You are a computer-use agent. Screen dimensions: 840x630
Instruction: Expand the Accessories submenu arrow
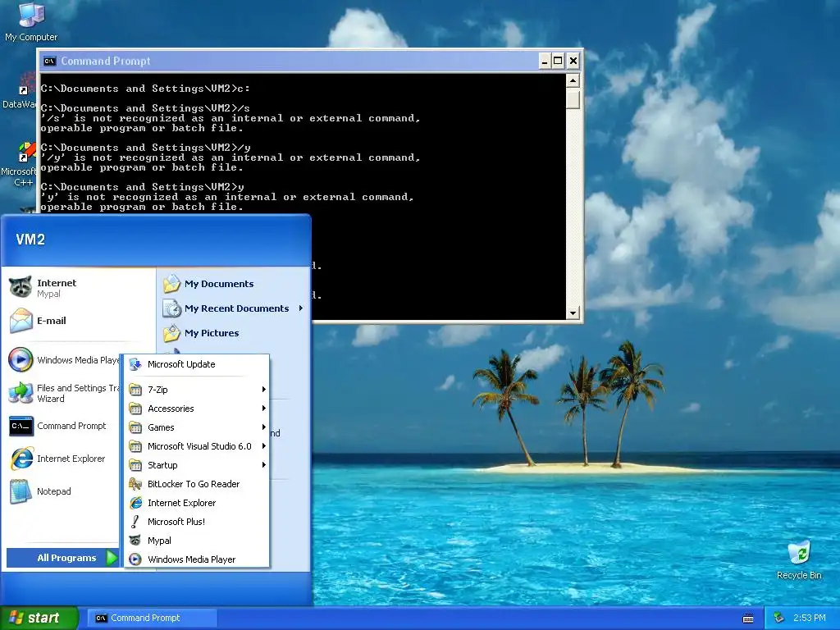pos(263,409)
